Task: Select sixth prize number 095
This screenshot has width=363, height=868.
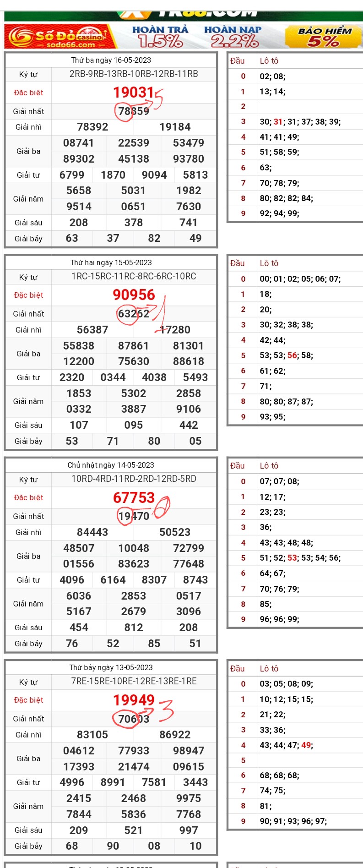Action: point(134,425)
